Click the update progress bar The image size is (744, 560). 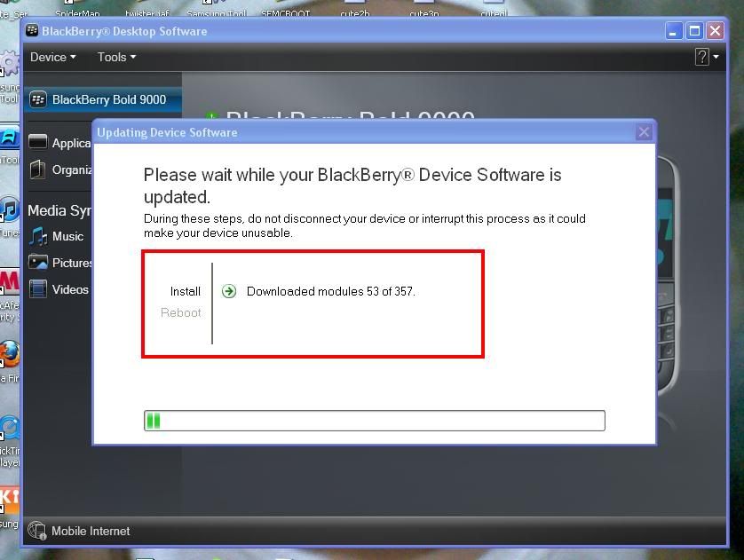coord(375,421)
